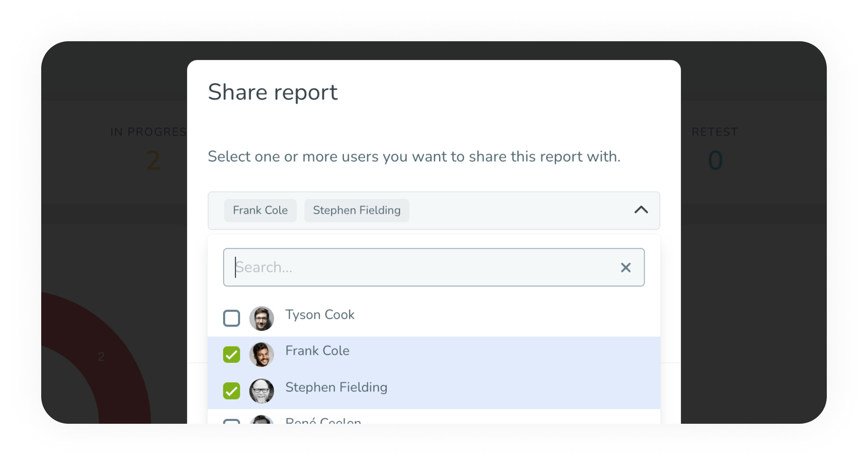The height and width of the screenshot is (465, 868).
Task: Focus the Search input field
Action: [x=412, y=267]
